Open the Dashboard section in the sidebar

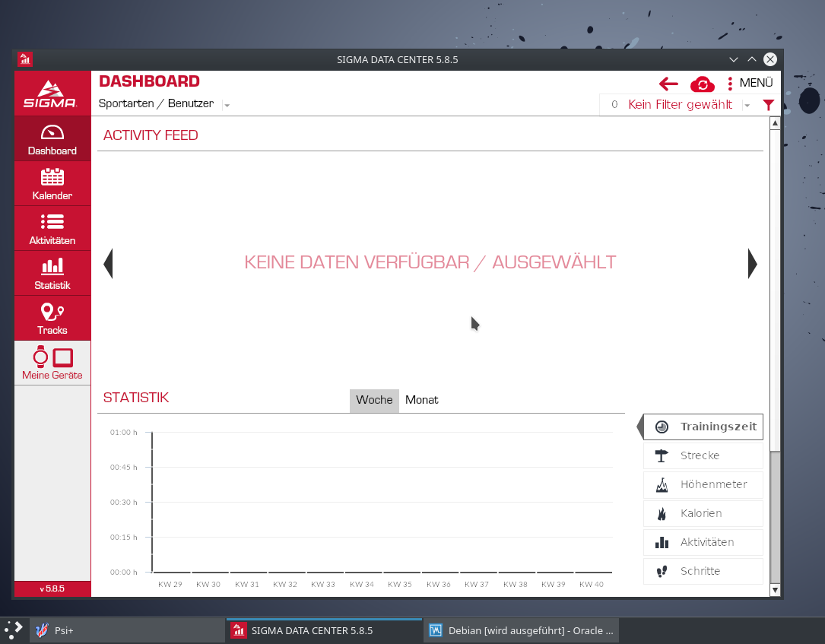click(52, 141)
